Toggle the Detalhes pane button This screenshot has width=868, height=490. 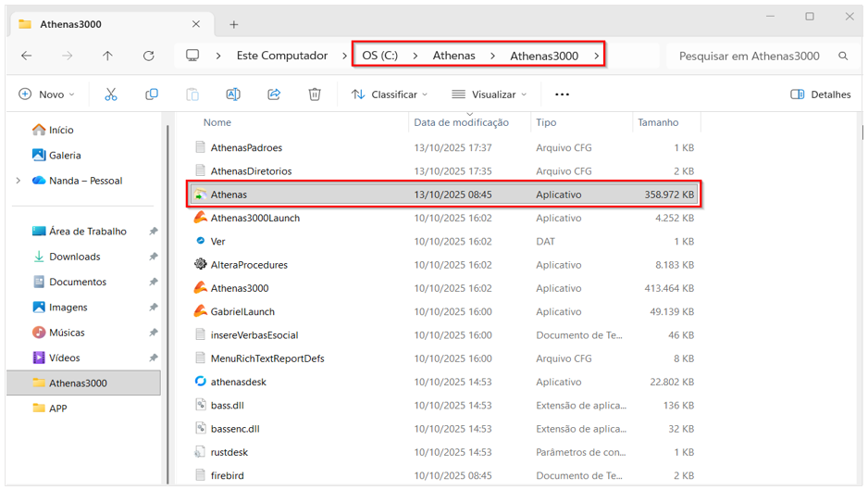pyautogui.click(x=821, y=94)
